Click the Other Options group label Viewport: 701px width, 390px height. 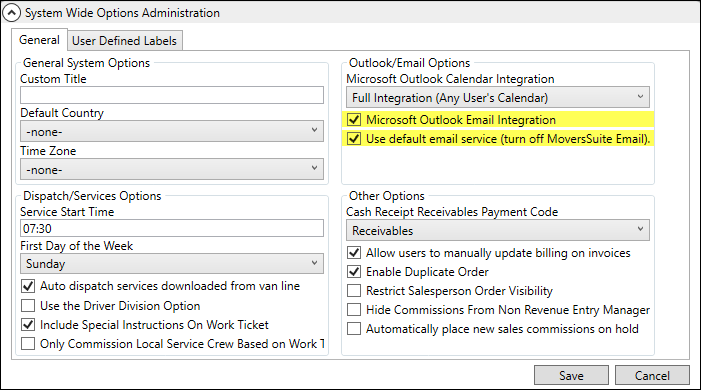click(x=387, y=196)
